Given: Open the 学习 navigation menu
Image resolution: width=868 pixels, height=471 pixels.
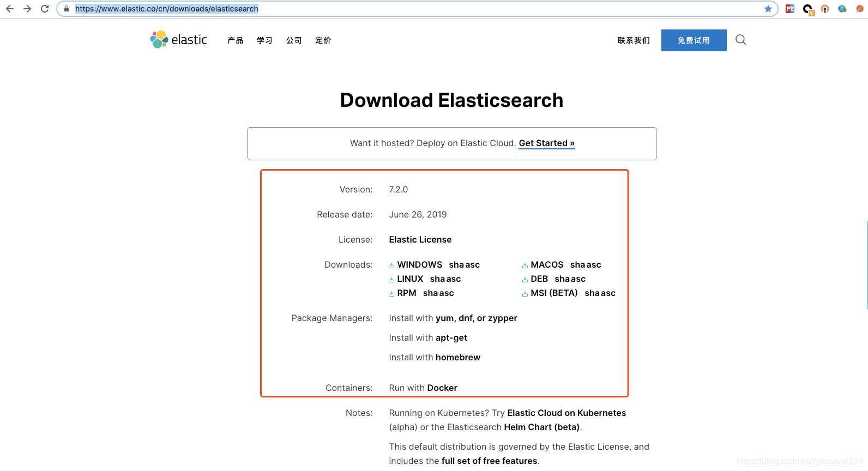Looking at the screenshot, I should pyautogui.click(x=265, y=40).
